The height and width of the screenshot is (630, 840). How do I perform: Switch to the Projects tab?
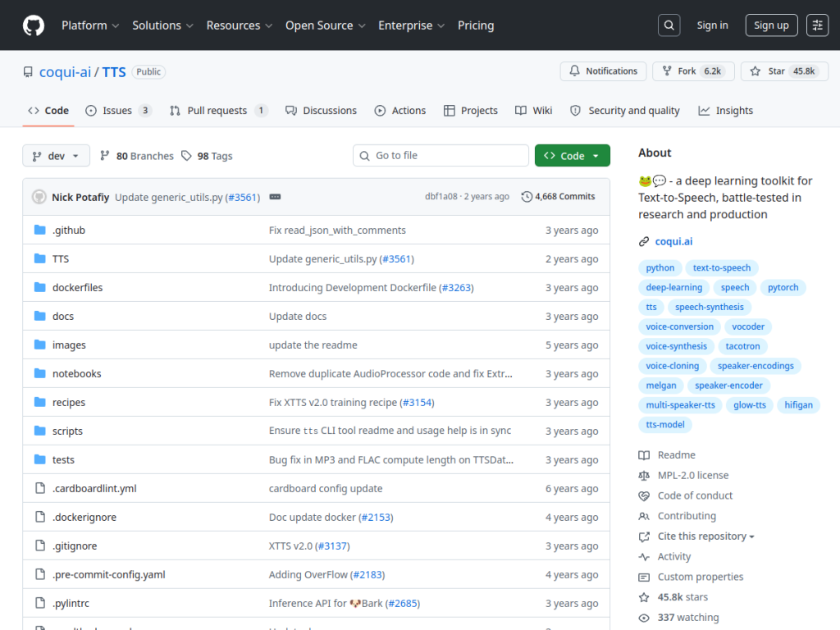click(x=470, y=111)
